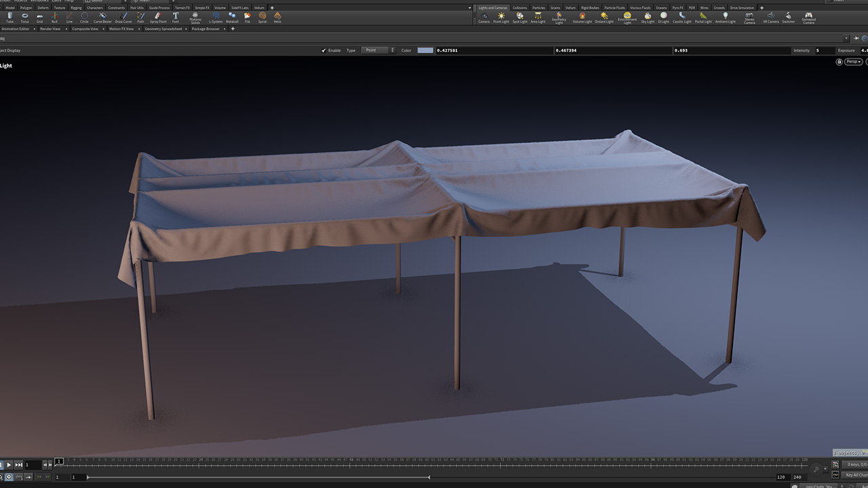Choose the Environment Light tool
The height and width of the screenshot is (488, 868).
point(627,16)
